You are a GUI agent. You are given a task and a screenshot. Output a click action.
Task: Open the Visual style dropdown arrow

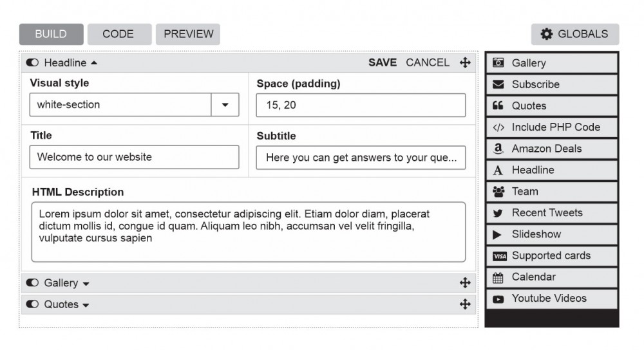tap(225, 105)
